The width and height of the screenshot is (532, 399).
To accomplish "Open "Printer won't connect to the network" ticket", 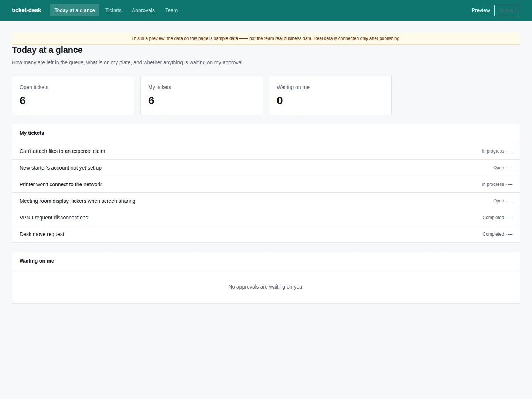I will pyautogui.click(x=266, y=184).
